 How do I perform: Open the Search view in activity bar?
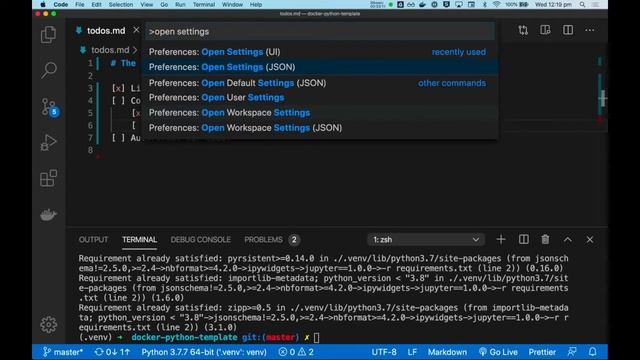[x=49, y=70]
